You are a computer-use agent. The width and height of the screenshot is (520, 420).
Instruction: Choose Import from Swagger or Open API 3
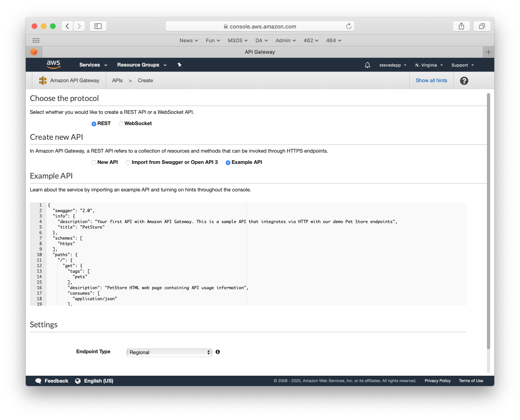click(128, 162)
